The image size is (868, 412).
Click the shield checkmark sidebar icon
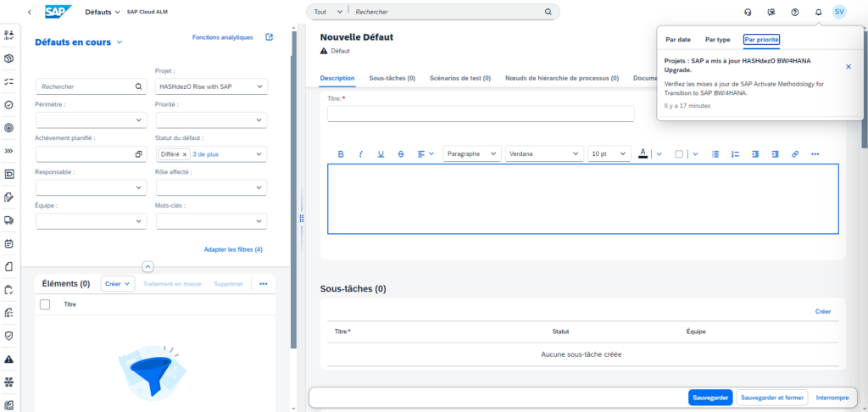pos(8,336)
